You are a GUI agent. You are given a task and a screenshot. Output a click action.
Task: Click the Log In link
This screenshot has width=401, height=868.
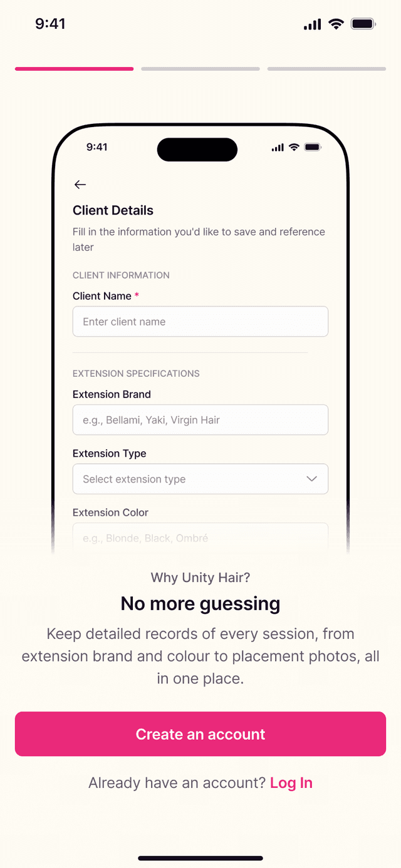point(291,783)
